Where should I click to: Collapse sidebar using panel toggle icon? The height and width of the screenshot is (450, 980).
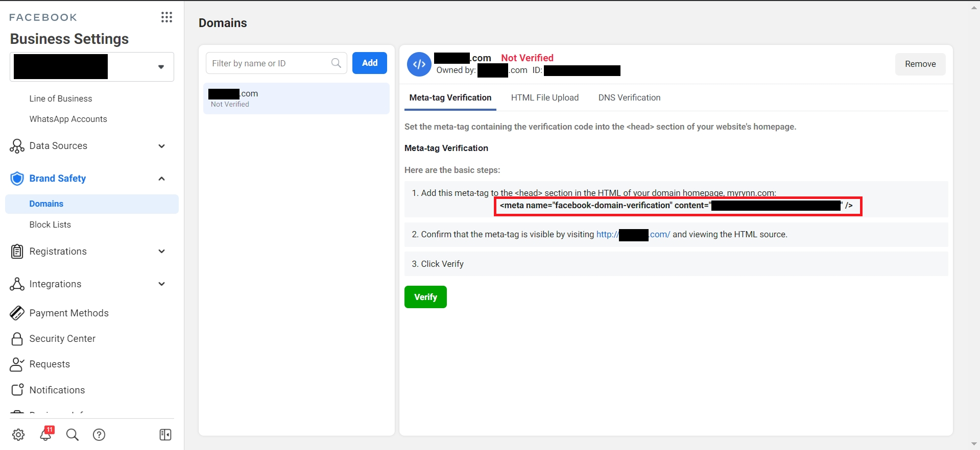tap(165, 435)
